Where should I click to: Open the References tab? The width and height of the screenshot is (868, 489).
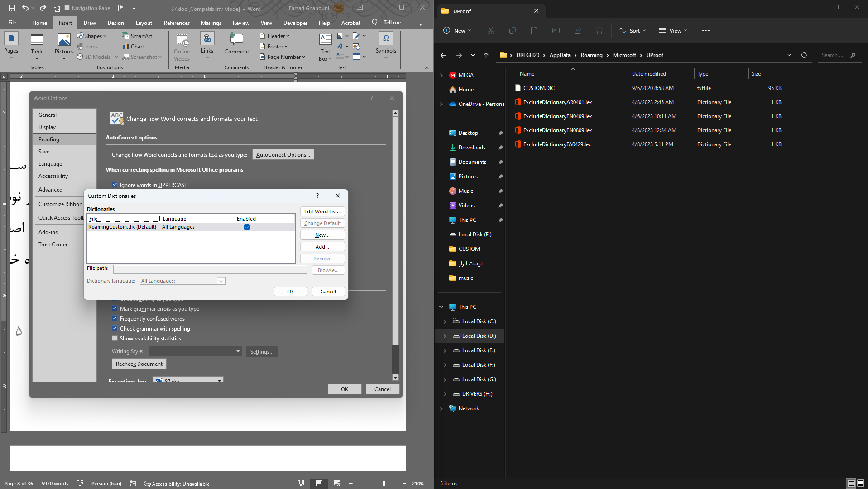177,23
